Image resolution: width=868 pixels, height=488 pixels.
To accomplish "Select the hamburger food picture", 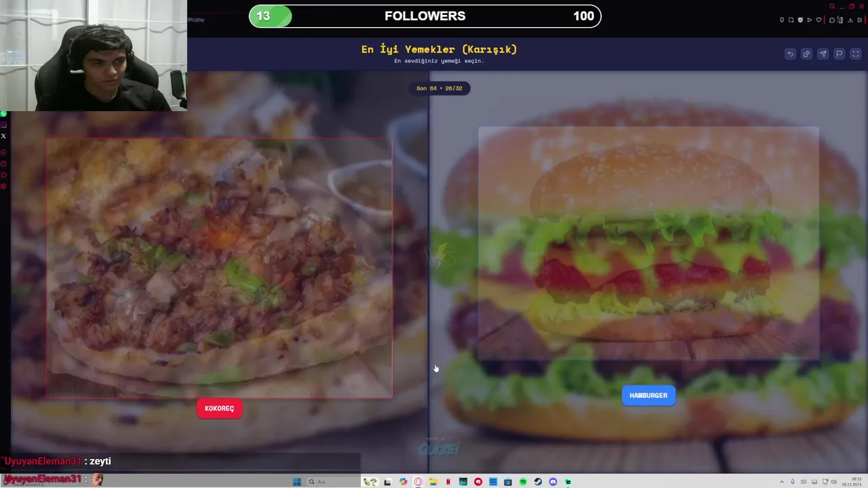I will click(648, 243).
